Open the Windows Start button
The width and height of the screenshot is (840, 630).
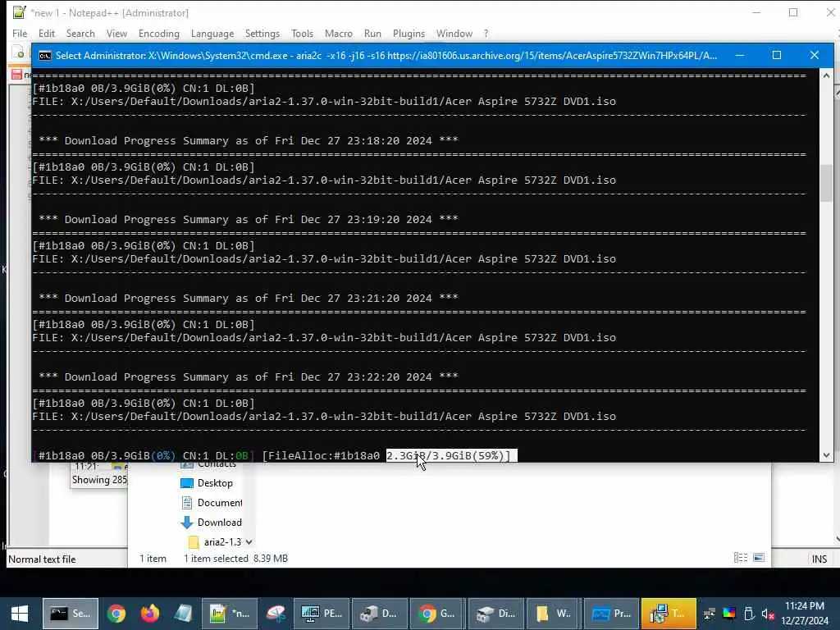[x=20, y=614]
